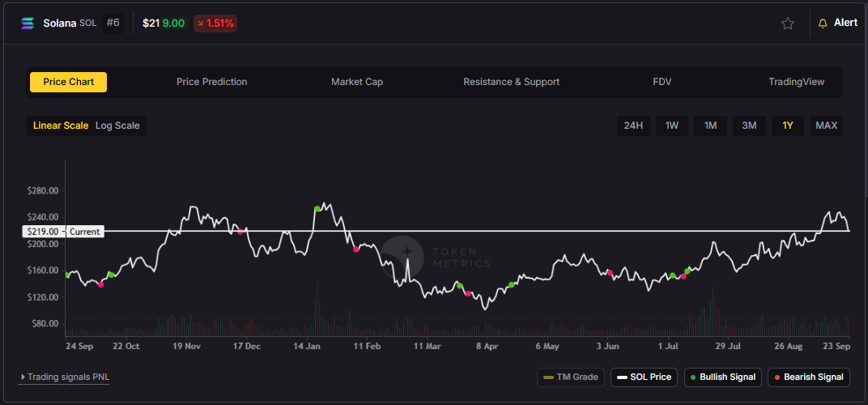
Task: Click the Alert label
Action: 845,23
